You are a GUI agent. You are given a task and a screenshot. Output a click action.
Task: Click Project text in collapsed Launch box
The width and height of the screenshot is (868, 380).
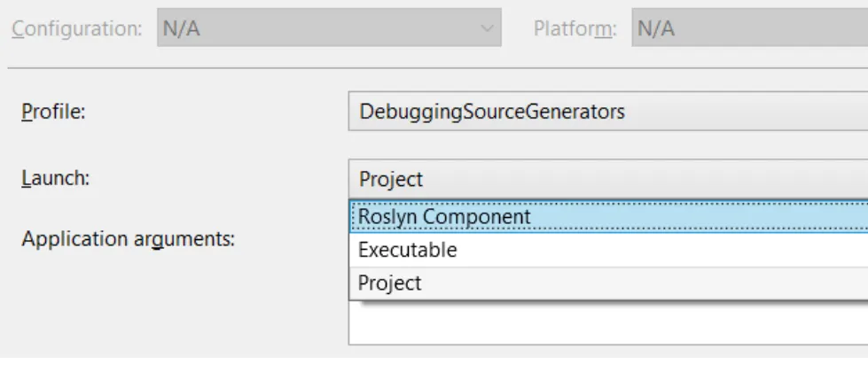391,179
